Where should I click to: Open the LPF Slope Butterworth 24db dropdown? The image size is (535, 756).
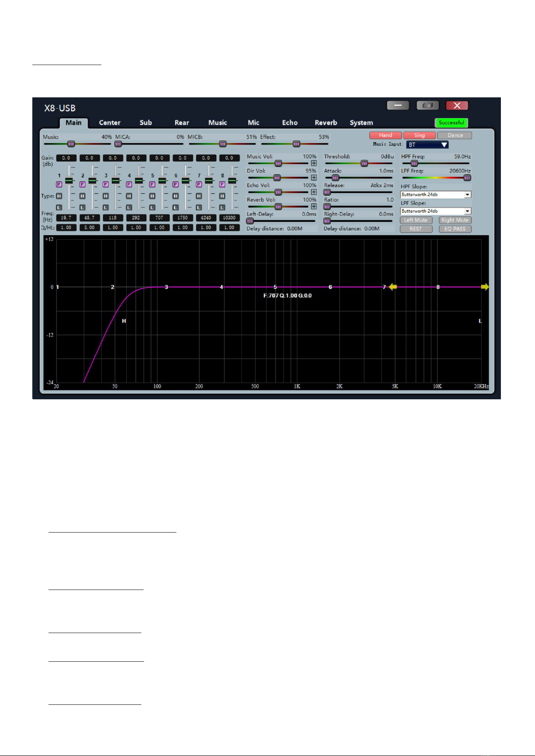(436, 211)
